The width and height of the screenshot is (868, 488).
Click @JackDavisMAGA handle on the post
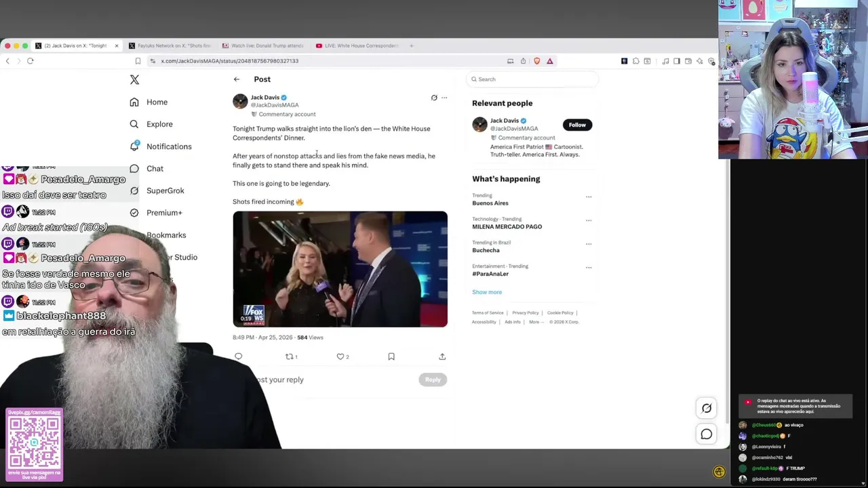[275, 105]
